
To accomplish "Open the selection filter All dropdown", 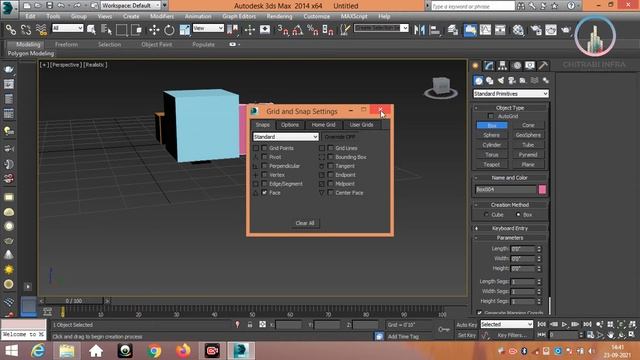I will pyautogui.click(x=68, y=28).
